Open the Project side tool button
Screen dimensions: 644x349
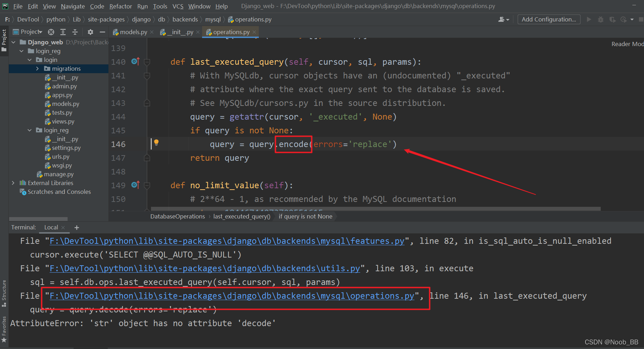point(4,40)
